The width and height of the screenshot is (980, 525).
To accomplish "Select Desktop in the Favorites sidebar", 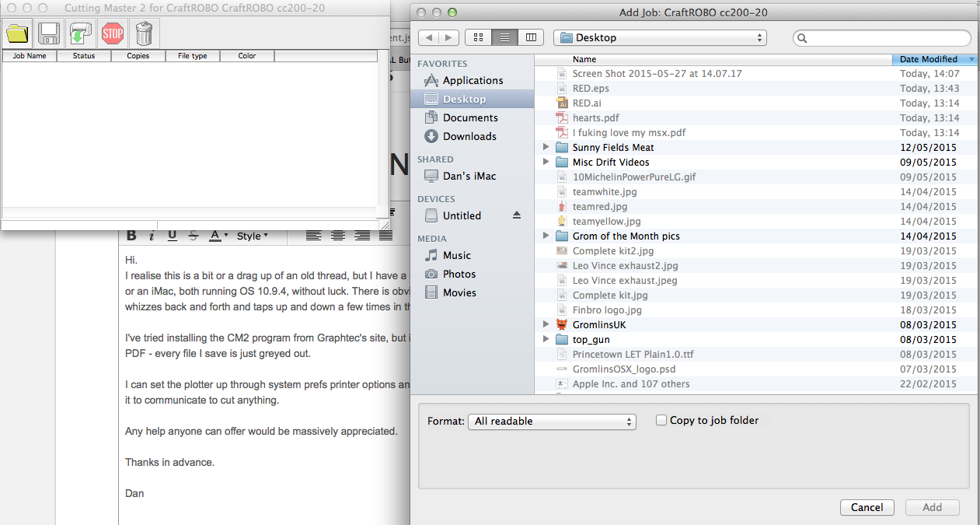I will pos(473,99).
